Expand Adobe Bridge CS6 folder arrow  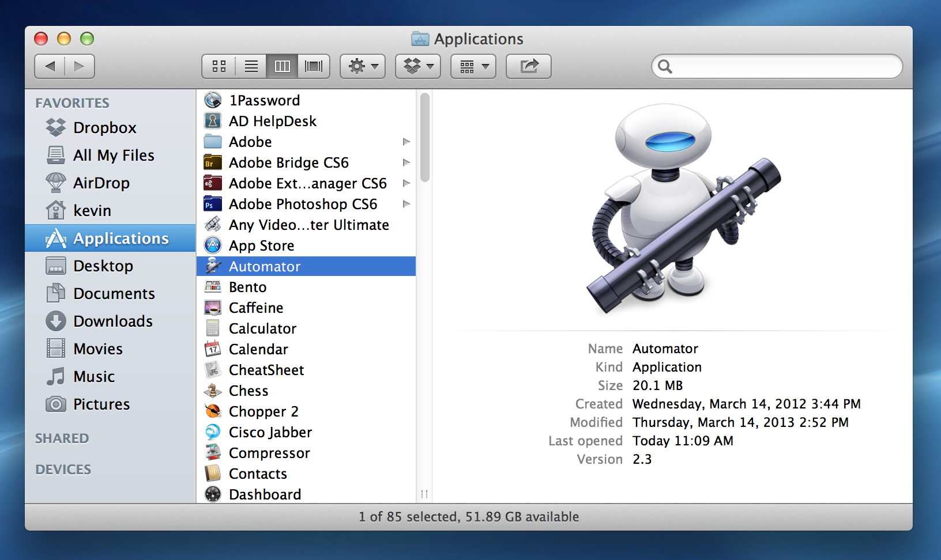coord(406,162)
